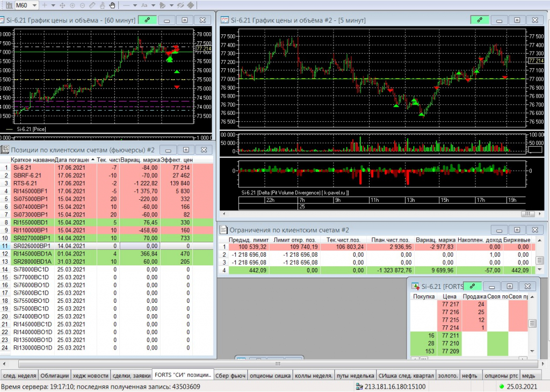This screenshot has height=392, width=550.
Task: Click the 5-minute chart horizontal scrollbar thumb
Action: pos(527,214)
